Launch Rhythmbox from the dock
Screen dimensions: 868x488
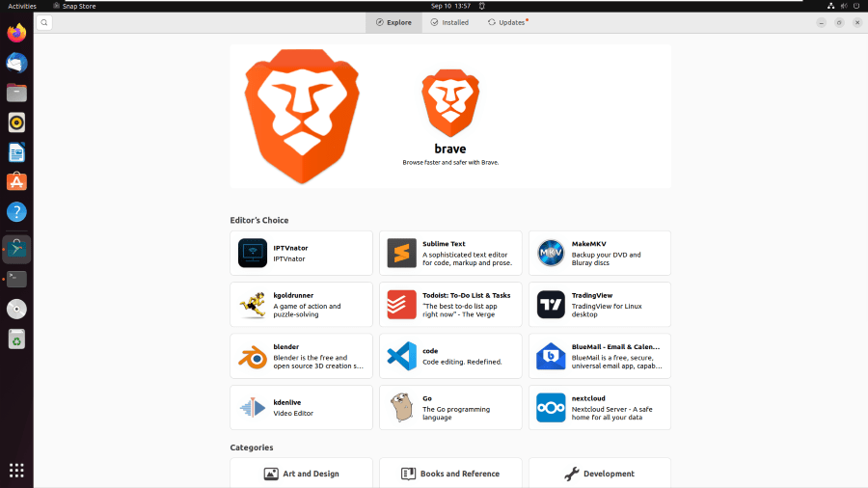tap(16, 122)
